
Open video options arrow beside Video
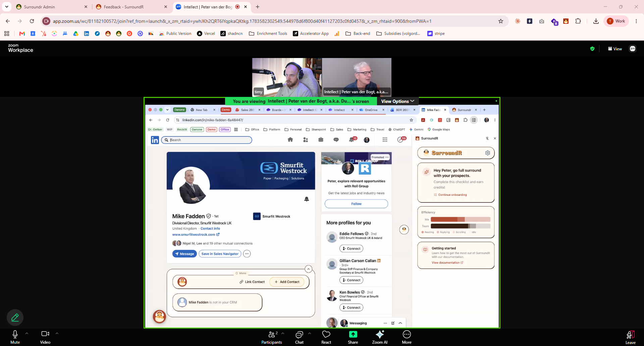tap(57, 333)
